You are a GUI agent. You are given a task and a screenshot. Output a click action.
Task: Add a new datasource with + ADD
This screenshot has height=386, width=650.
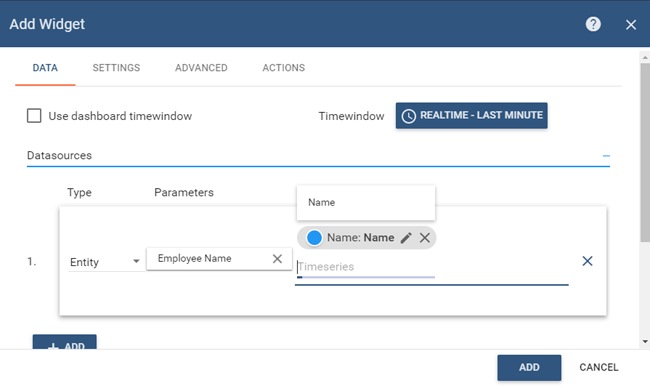65,342
